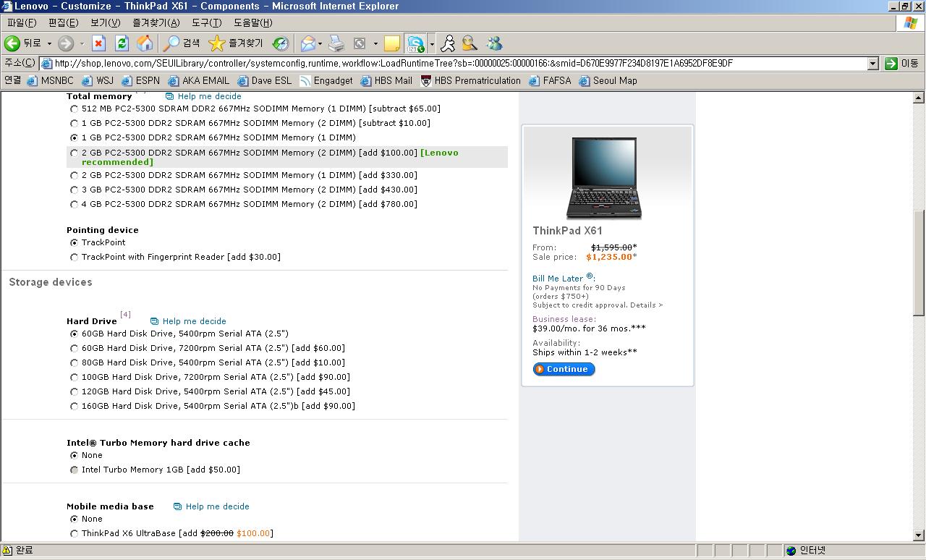This screenshot has width=926, height=560.
Task: Refresh the page using the toolbar icon
Action: point(122,43)
